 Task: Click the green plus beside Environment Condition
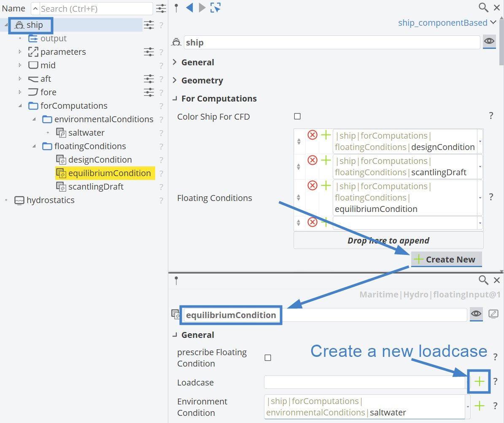click(x=479, y=406)
